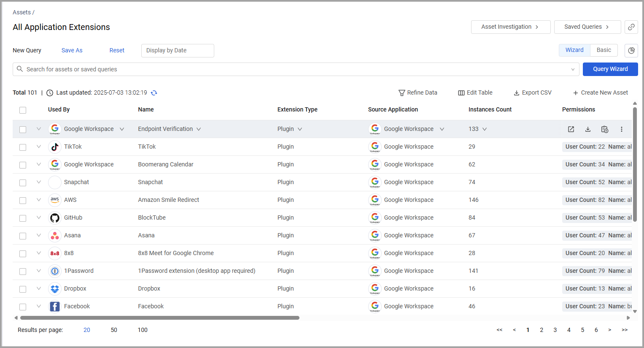Image resolution: width=644 pixels, height=348 pixels.
Task: Expand the Dropbox row details
Action: 39,288
